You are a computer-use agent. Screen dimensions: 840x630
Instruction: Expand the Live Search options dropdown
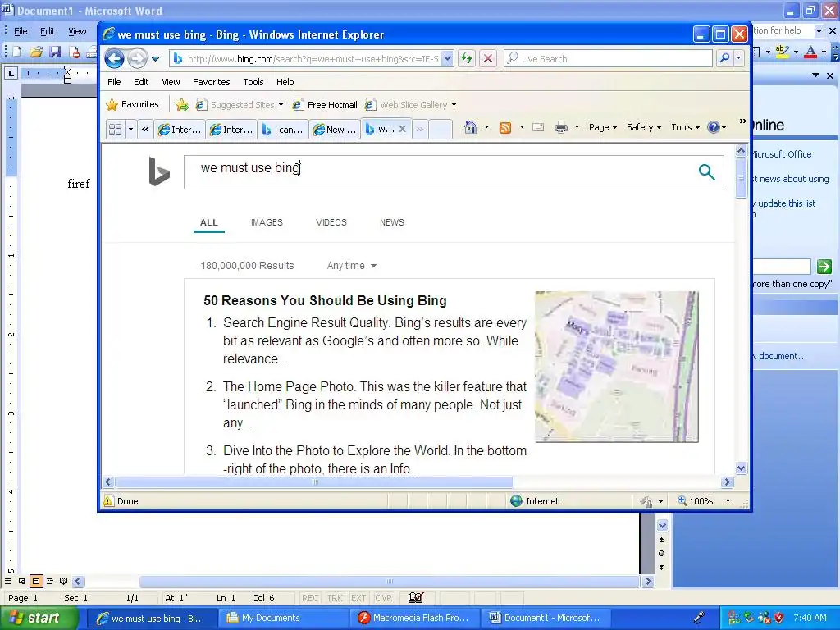coord(739,58)
